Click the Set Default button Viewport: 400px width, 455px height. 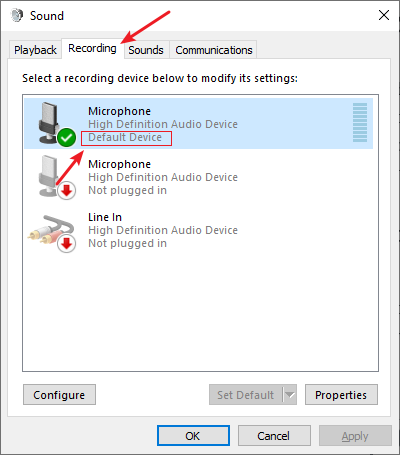pos(246,395)
